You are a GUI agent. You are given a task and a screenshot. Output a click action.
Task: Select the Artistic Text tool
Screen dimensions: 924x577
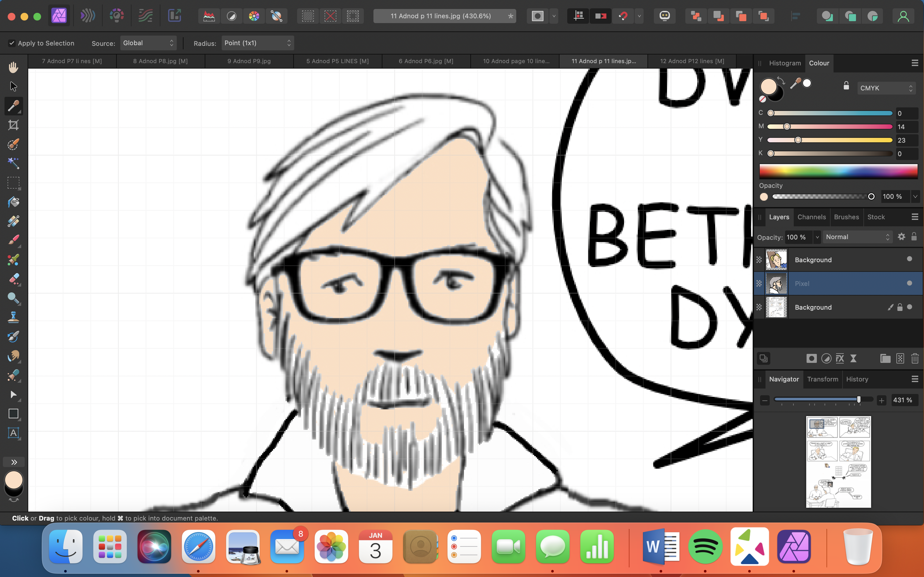click(x=13, y=433)
